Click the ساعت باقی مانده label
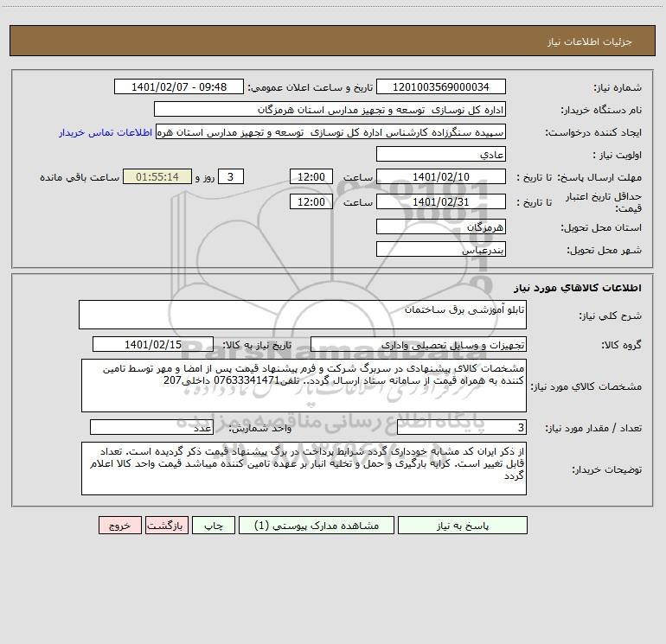This screenshot has height=644, width=666. coord(80,177)
